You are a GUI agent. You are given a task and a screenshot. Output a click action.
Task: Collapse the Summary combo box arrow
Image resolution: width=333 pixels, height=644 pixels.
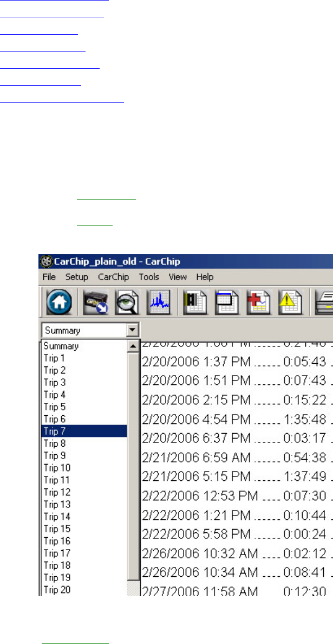click(x=133, y=330)
